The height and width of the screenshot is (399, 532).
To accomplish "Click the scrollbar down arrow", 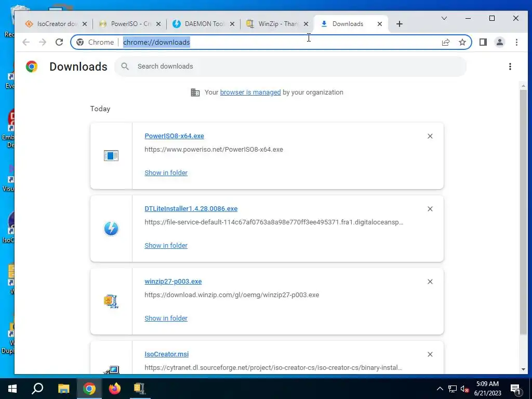I will point(523,369).
